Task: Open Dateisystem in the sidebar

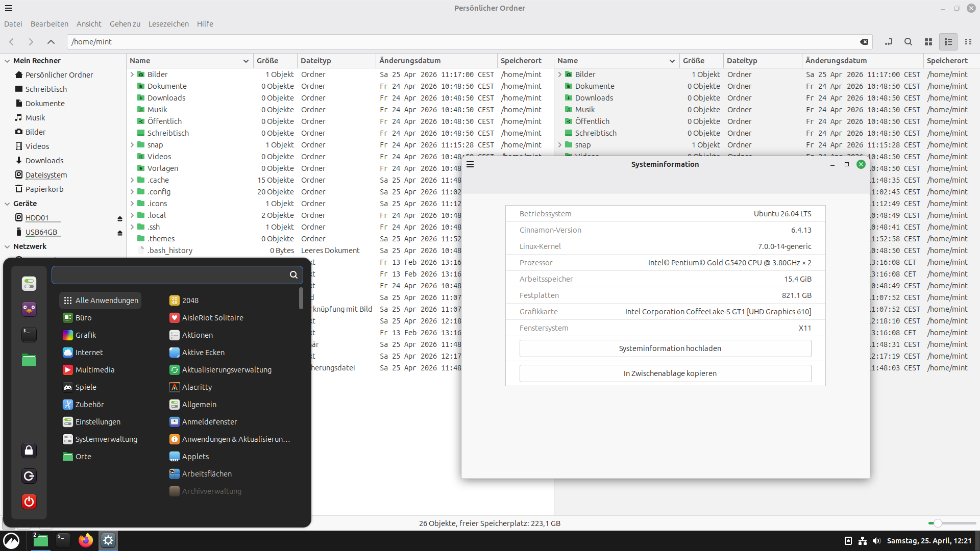Action: pyautogui.click(x=46, y=175)
